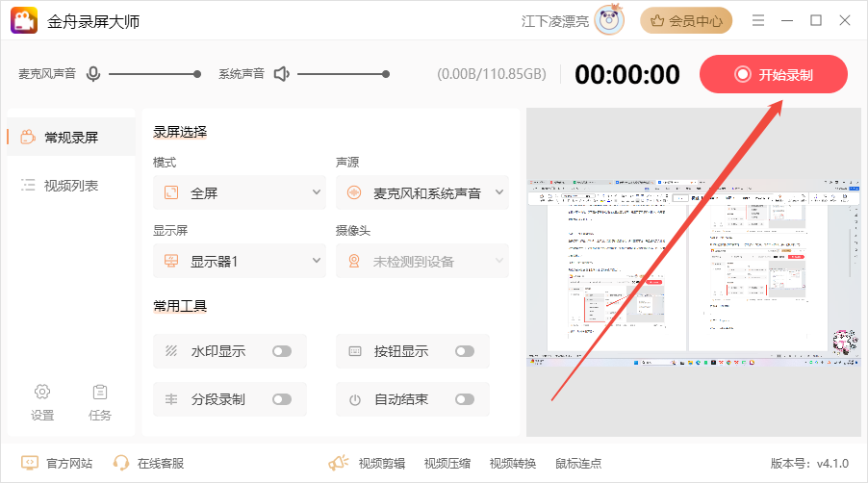Click the 在线客服 headset icon

(x=120, y=463)
